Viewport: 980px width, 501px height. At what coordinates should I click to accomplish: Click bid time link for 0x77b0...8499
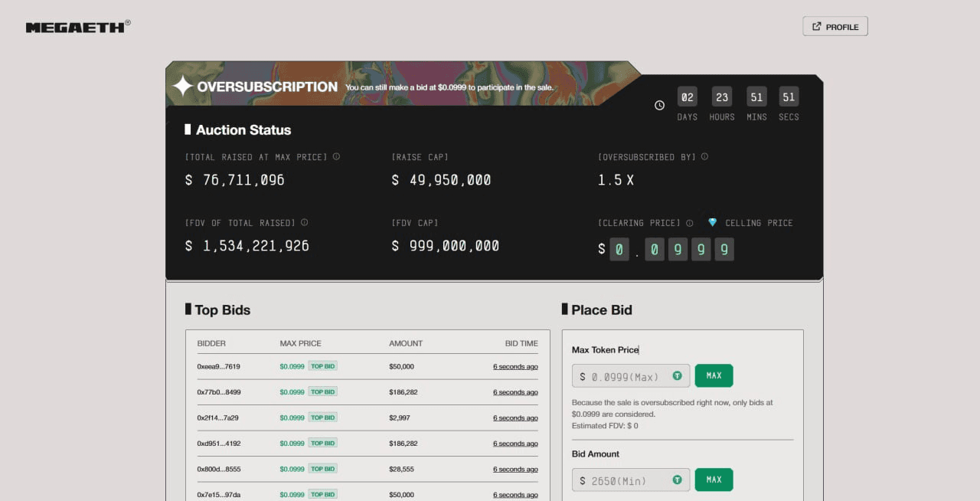click(x=515, y=391)
